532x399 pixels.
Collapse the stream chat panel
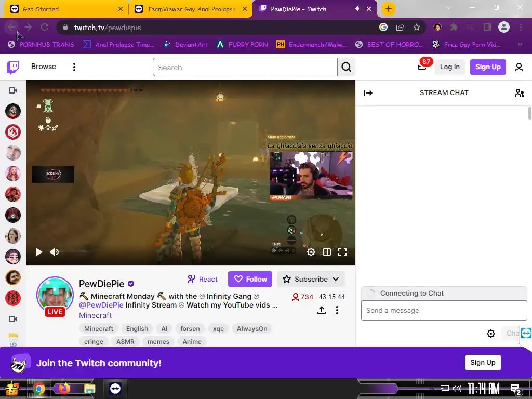[x=368, y=93]
